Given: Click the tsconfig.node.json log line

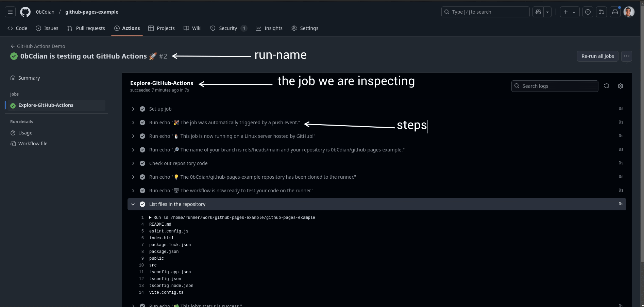Looking at the screenshot, I should click(x=171, y=286).
